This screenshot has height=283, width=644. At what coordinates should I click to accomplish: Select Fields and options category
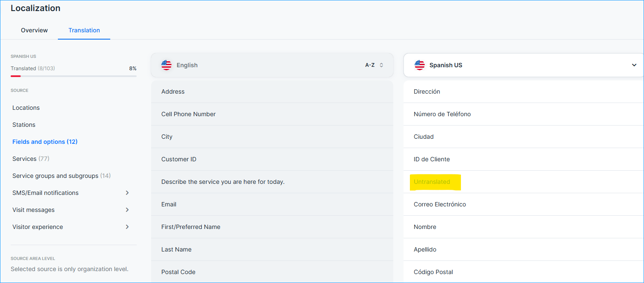click(x=45, y=142)
